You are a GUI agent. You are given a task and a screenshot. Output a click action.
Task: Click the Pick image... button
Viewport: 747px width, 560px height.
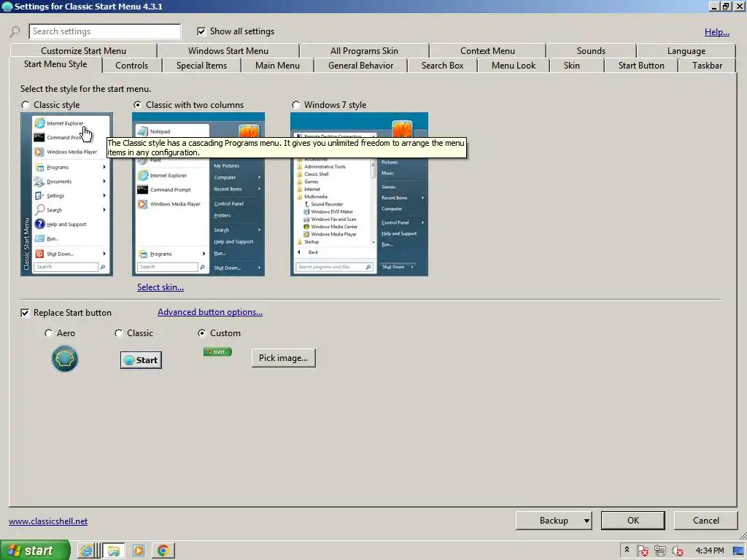(284, 358)
